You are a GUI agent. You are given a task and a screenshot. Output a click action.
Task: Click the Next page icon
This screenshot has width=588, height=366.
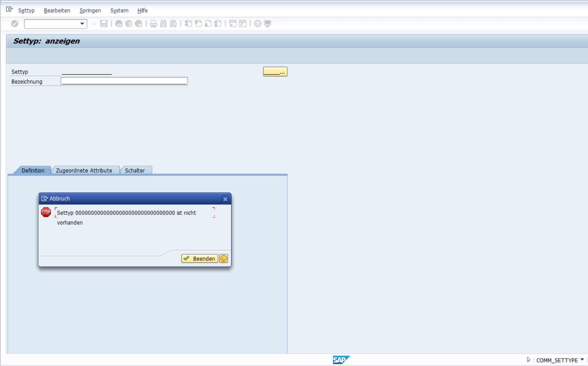tap(208, 24)
